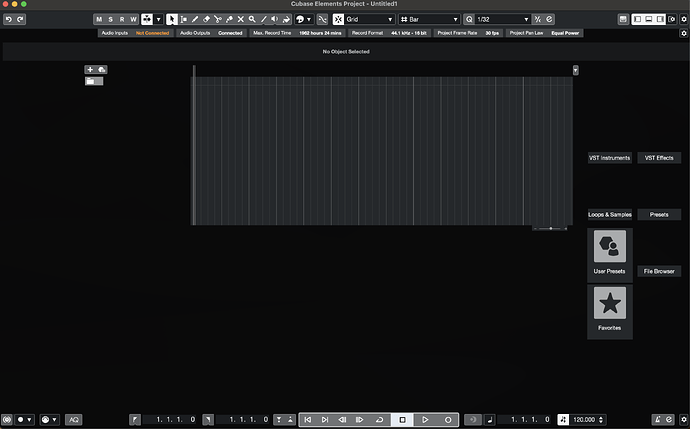Adjust tempo with 120.000 stepper arrows
Image resolution: width=690 pixels, height=429 pixels.
click(x=601, y=420)
